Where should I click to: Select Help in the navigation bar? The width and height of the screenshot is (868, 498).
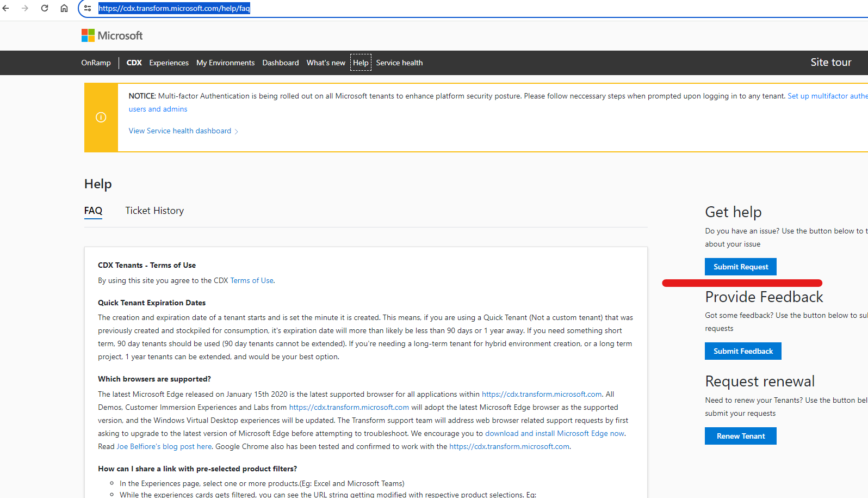pyautogui.click(x=361, y=63)
